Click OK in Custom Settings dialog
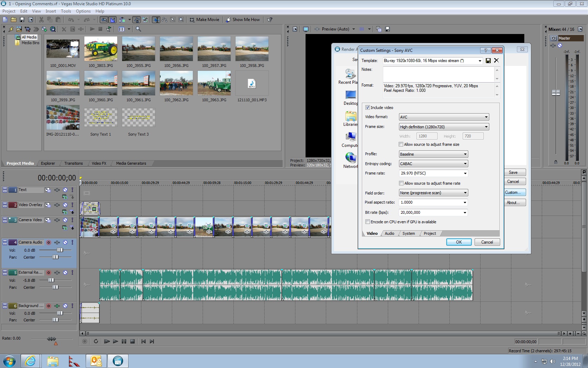The height and width of the screenshot is (368, 588). (x=459, y=242)
